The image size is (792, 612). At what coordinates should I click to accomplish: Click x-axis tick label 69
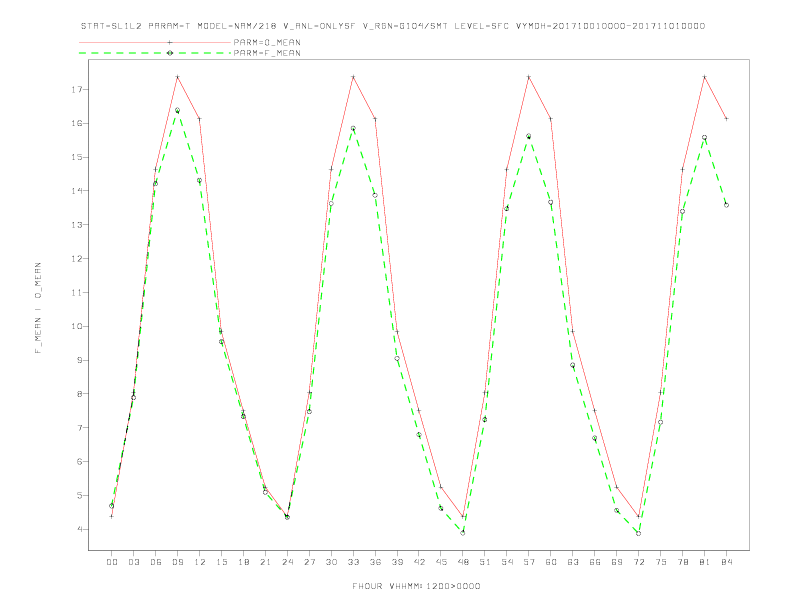(617, 562)
